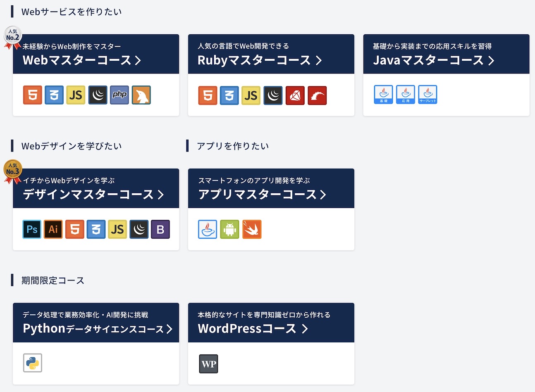Viewport: 535px width, 392px height.
Task: Click the PHP icon in Web master course
Action: click(119, 95)
